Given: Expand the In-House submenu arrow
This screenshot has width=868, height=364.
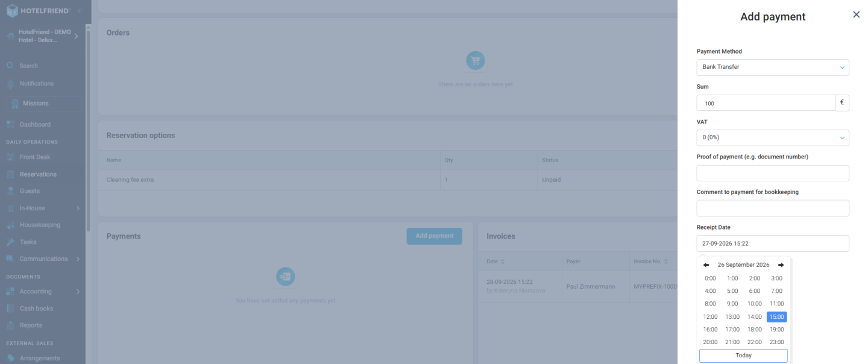Looking at the screenshot, I should 78,209.
